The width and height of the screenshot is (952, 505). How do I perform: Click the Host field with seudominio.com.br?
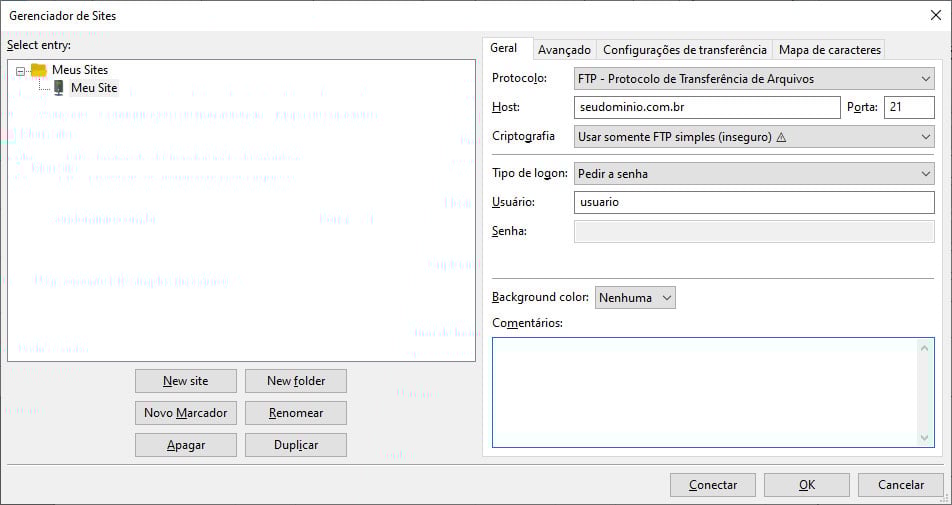707,107
